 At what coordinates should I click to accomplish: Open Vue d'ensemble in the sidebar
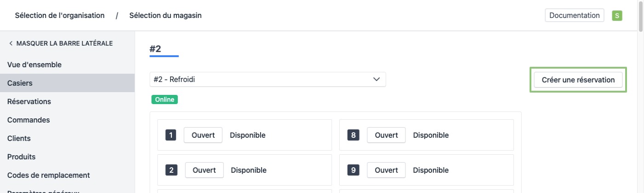coord(34,64)
